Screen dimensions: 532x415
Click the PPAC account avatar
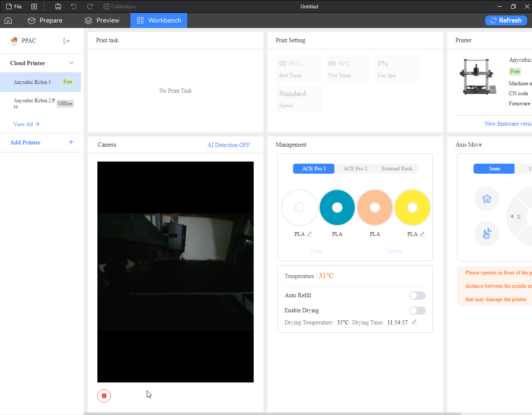coord(14,40)
